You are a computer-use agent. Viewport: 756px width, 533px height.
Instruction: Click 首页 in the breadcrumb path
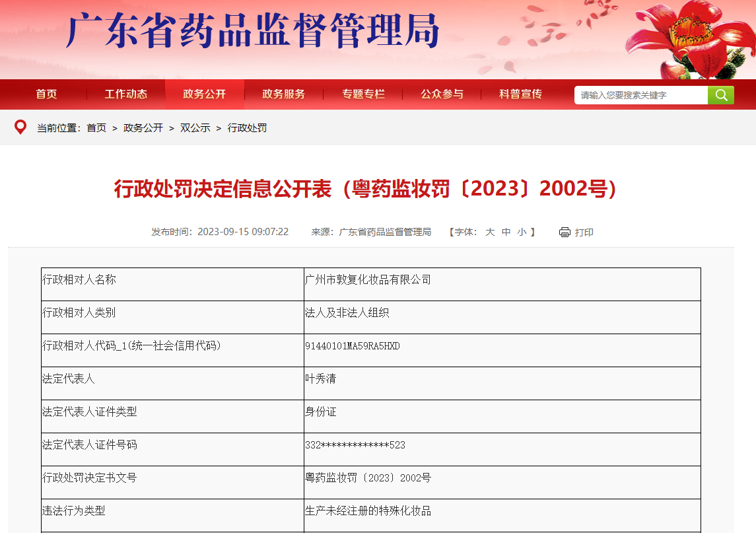click(x=96, y=128)
